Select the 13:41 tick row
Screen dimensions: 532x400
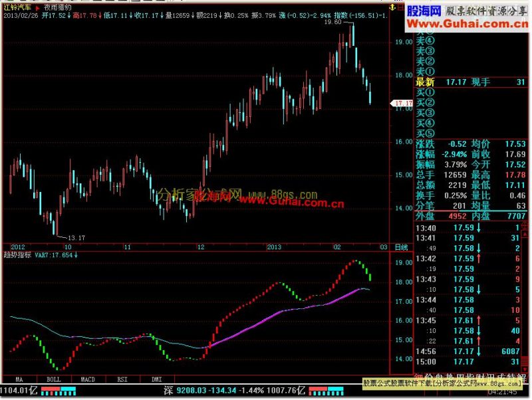point(468,238)
